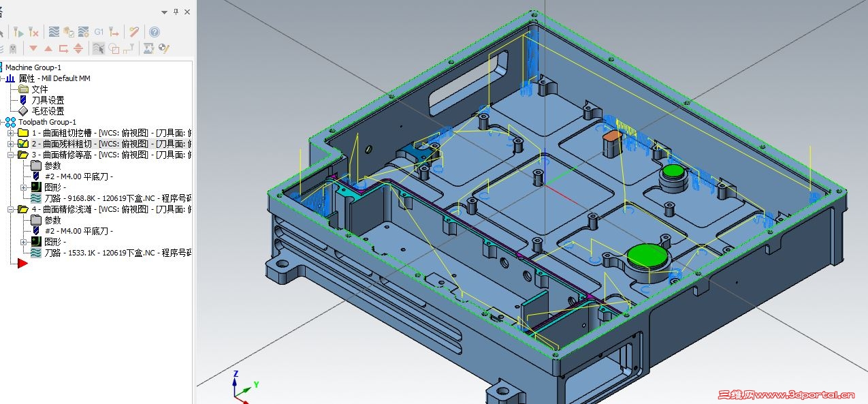Open #2 - M4.00 平底刀 under operation 4
The image size is (868, 404).
(x=78, y=231)
